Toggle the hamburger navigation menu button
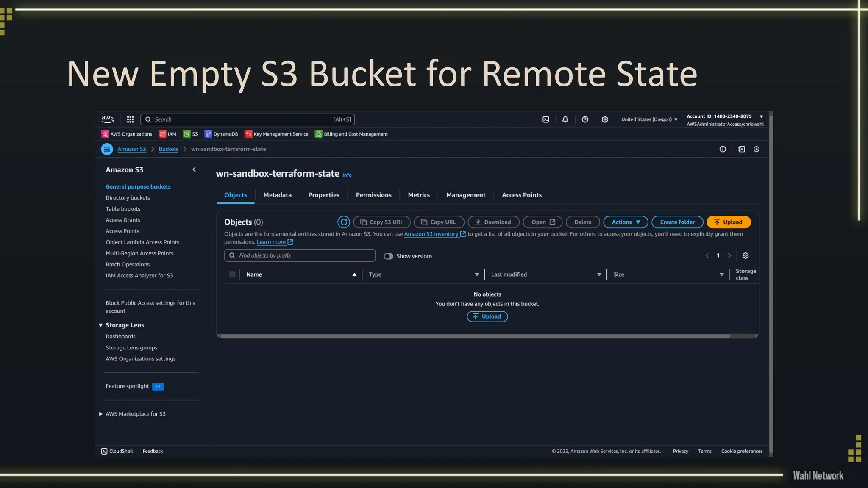 pyautogui.click(x=107, y=149)
